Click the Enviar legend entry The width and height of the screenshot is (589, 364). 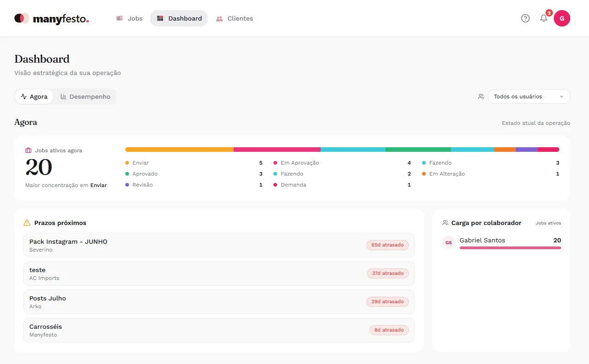[194, 163]
